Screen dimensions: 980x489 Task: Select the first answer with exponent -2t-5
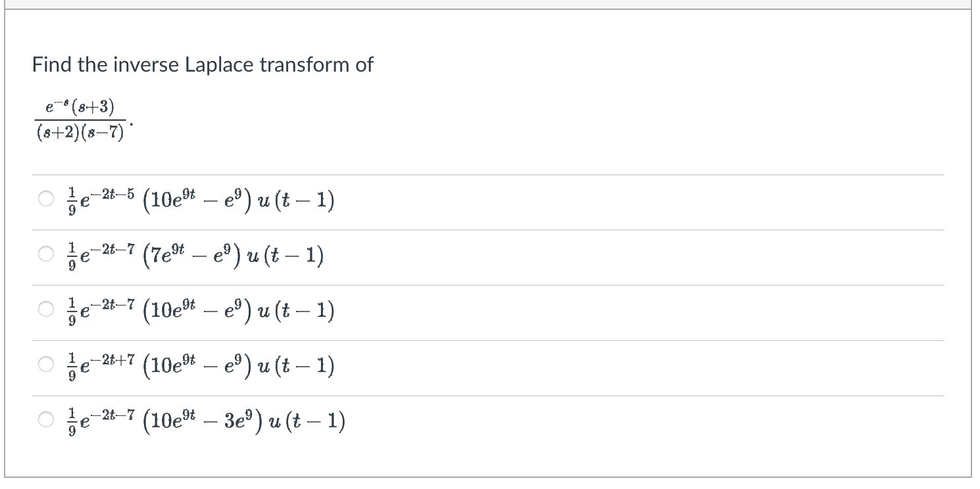pyautogui.click(x=45, y=200)
